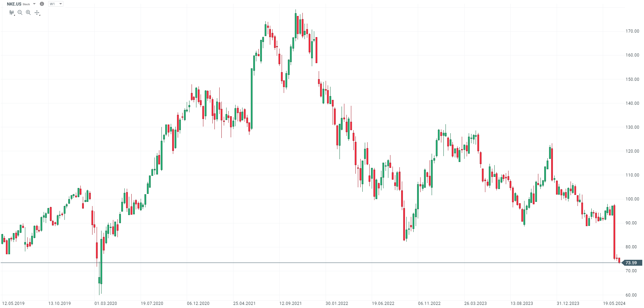The width and height of the screenshot is (644, 308).
Task: Select the crosshair move tool
Action: (37, 12)
